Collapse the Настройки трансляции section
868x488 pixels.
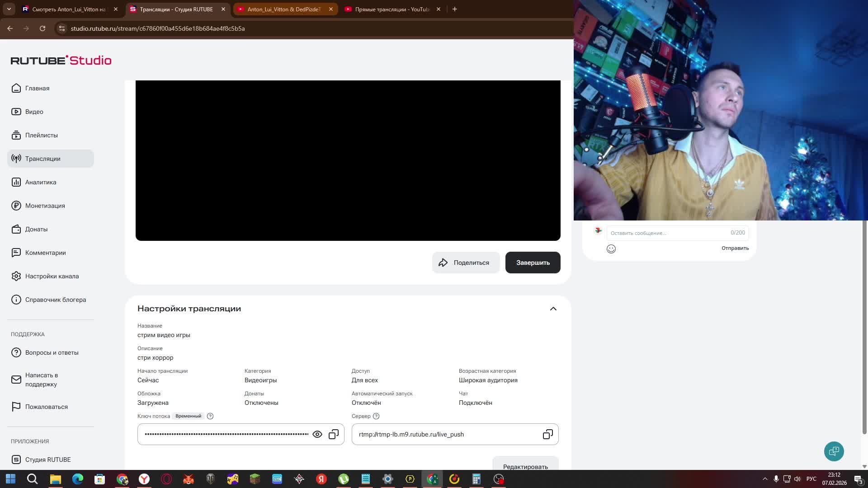point(553,309)
